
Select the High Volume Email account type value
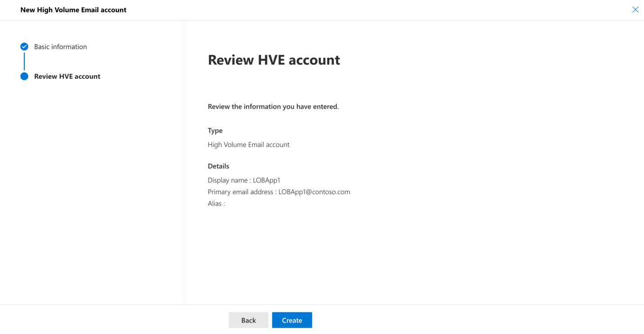248,145
